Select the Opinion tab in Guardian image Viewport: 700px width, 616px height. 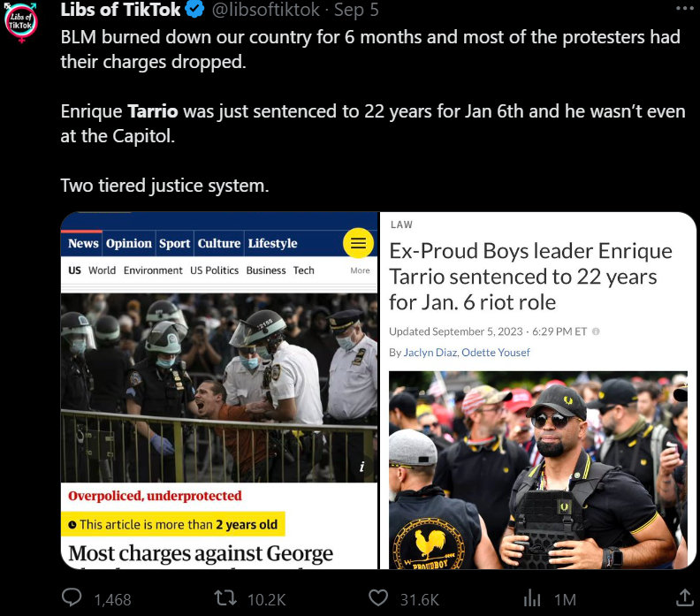click(x=129, y=243)
